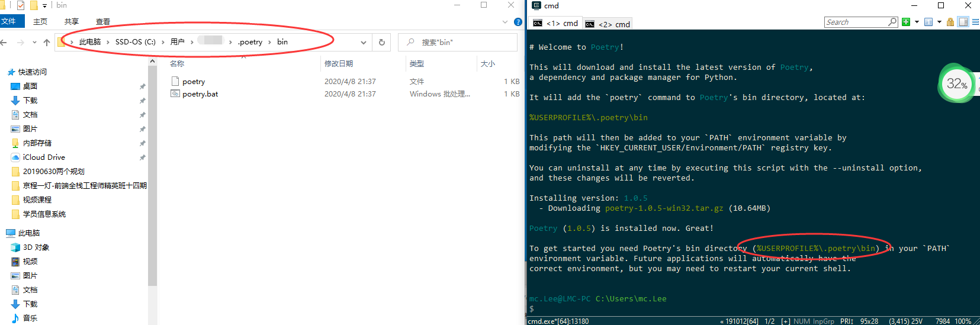The height and width of the screenshot is (325, 980).
Task: Click the 100% zoom value in status bar
Action: 963,321
